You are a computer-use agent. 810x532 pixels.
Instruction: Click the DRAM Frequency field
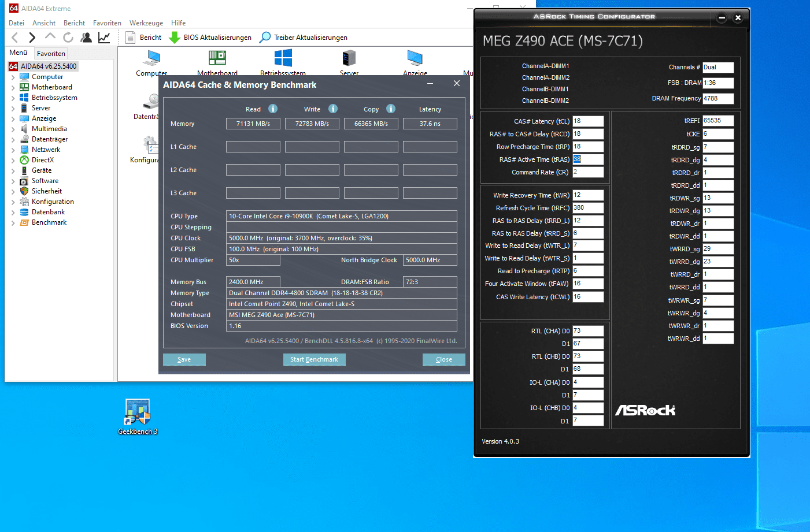718,99
